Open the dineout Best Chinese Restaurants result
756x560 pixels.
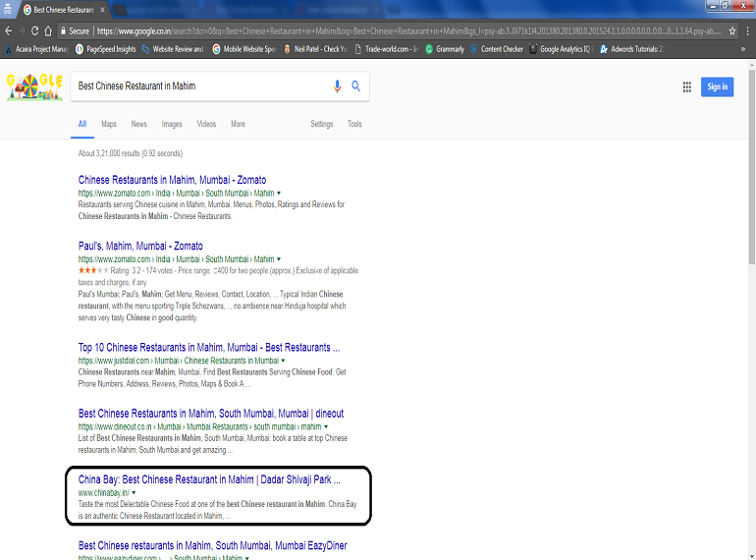(211, 414)
